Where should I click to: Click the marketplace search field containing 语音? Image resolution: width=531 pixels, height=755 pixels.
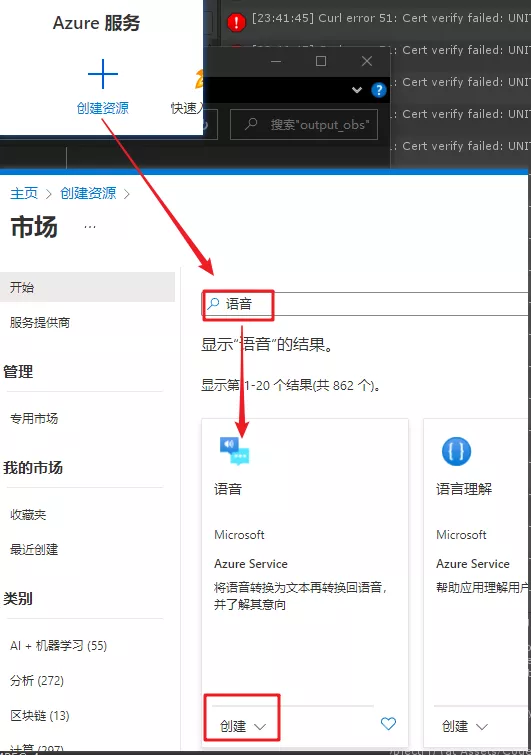365,304
